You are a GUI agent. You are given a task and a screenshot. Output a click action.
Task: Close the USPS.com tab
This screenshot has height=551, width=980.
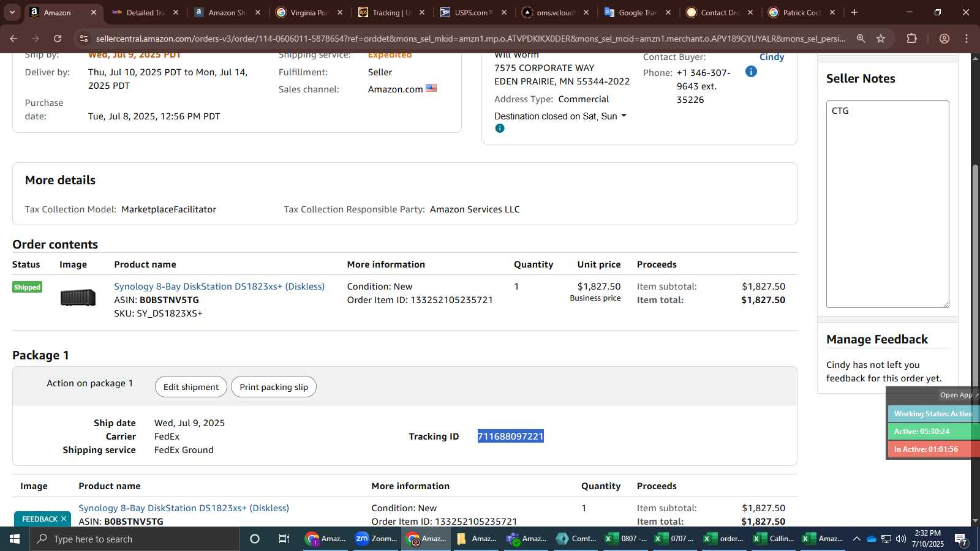pyautogui.click(x=504, y=12)
